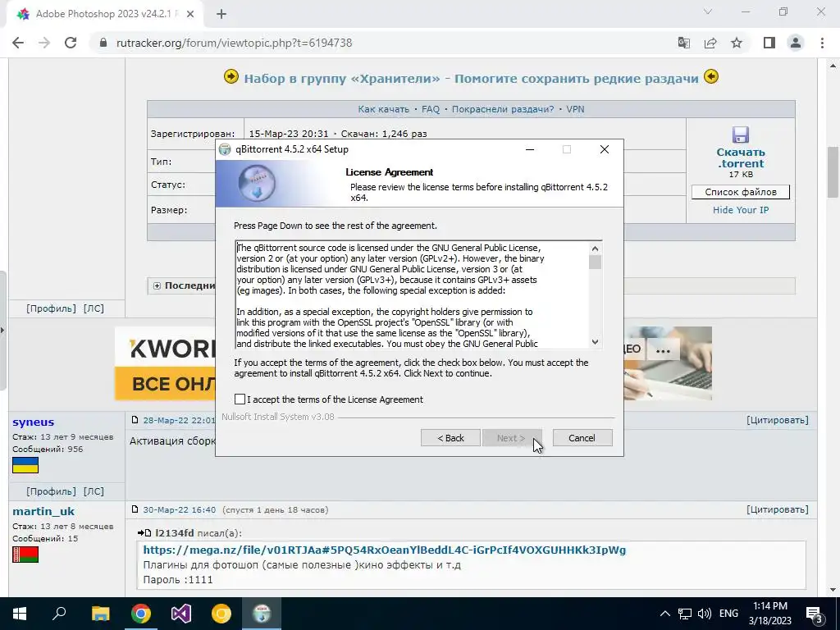Open 30-Мар-22 16:40 post date link
The width and height of the screenshot is (840, 630).
click(x=180, y=510)
